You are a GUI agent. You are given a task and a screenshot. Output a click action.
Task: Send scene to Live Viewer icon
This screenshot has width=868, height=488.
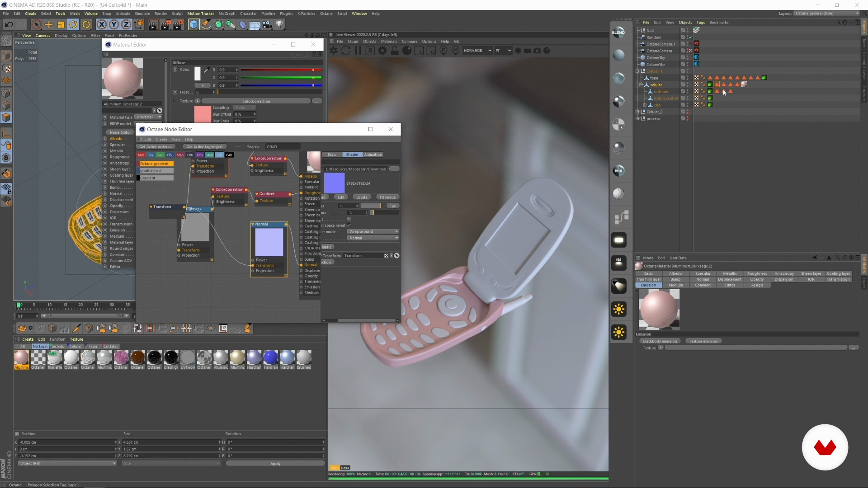pyautogui.click(x=334, y=51)
